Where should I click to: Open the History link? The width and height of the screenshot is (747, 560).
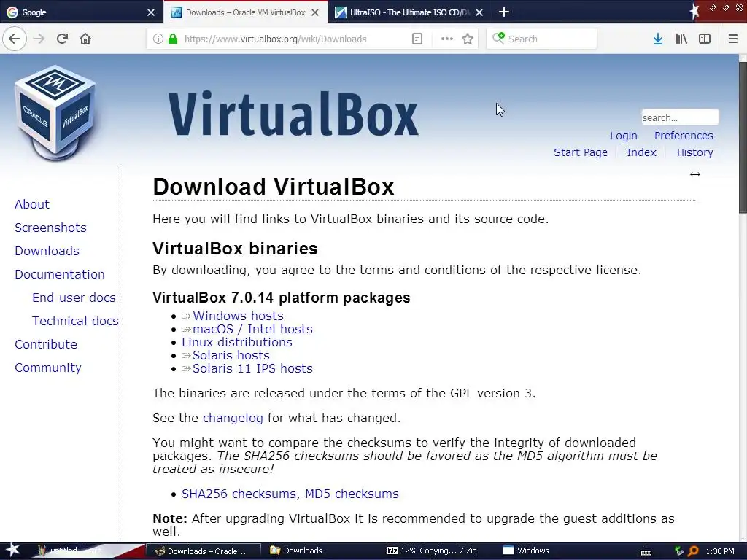[x=694, y=152]
